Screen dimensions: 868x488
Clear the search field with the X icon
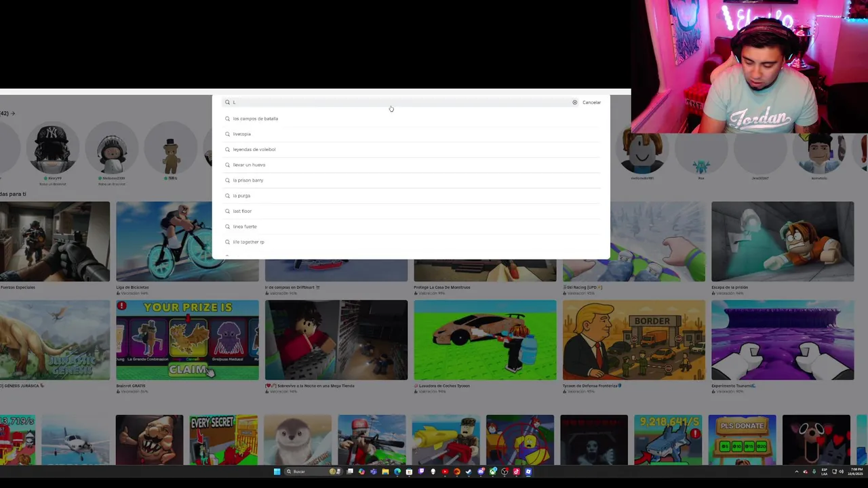coord(574,102)
